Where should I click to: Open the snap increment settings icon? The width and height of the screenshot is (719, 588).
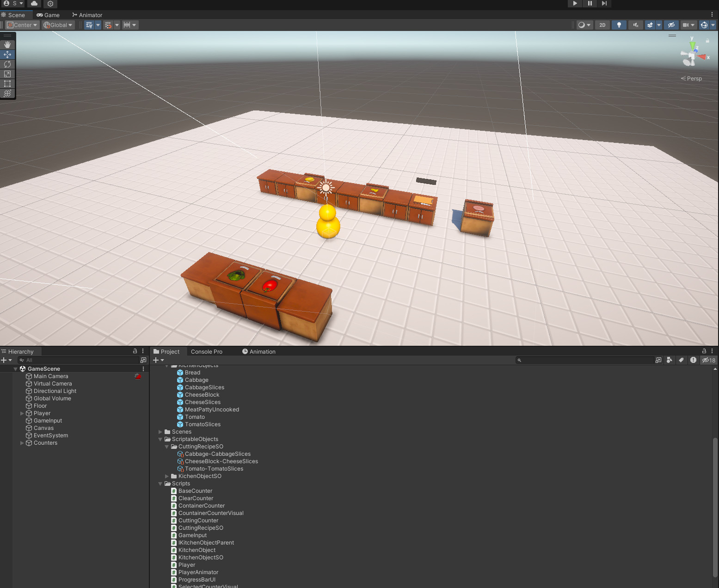click(x=127, y=25)
